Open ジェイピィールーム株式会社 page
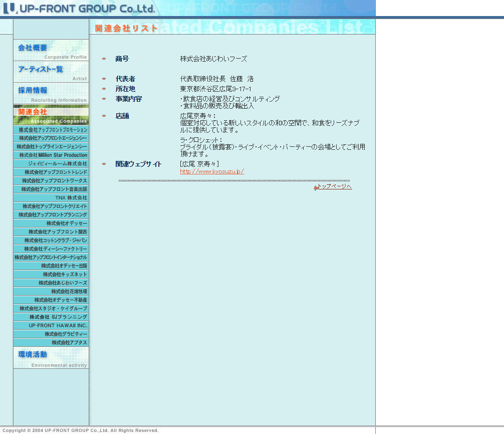The width and height of the screenshot is (504, 434). point(51,164)
